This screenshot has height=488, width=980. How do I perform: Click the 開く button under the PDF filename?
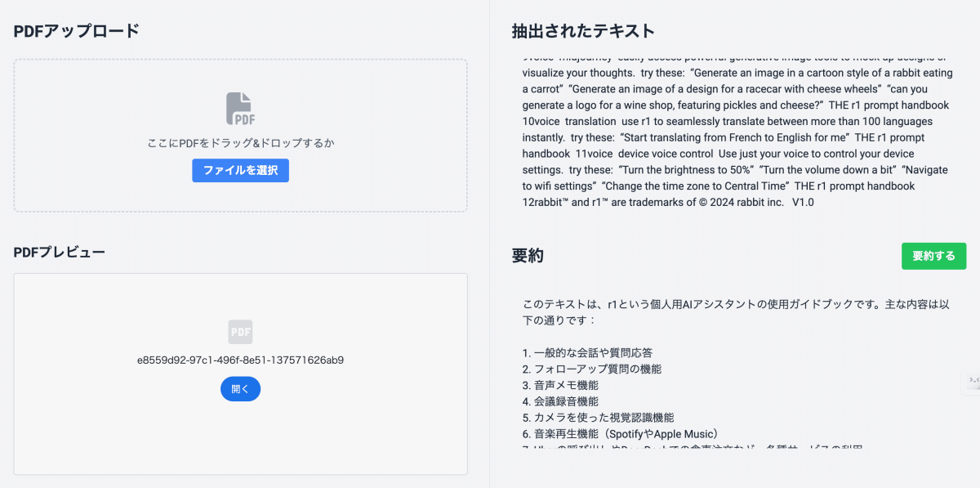click(x=240, y=389)
